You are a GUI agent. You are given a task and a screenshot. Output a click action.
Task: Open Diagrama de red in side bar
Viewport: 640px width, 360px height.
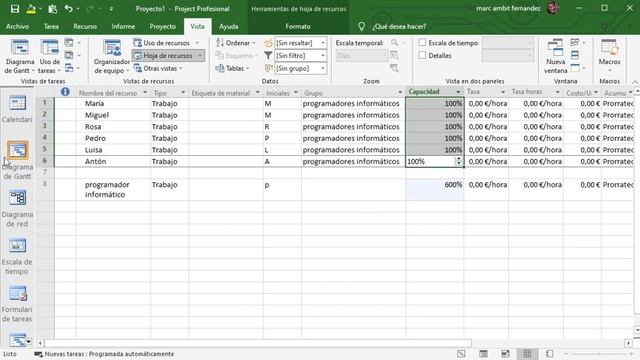coord(17,208)
